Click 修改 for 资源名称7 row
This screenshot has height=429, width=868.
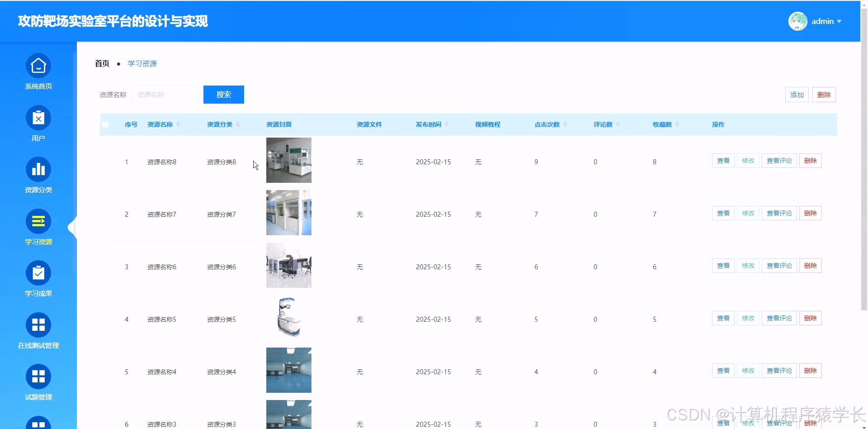(x=748, y=213)
